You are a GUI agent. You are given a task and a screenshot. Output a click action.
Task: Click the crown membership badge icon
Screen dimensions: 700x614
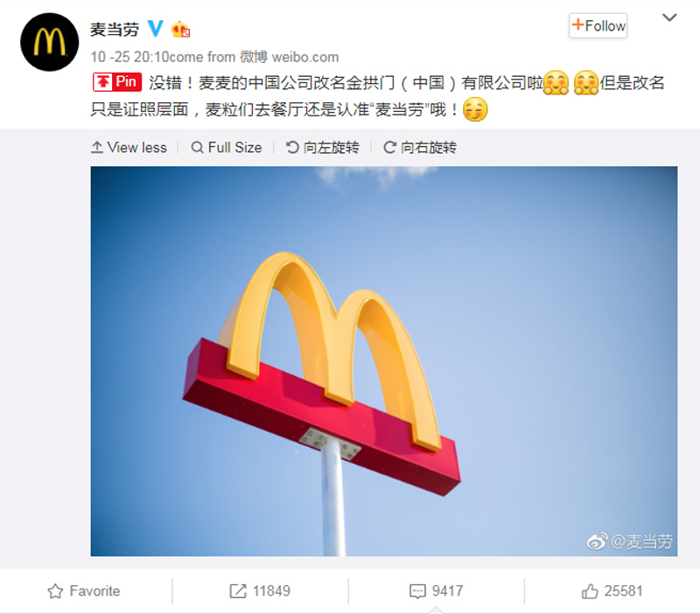(180, 30)
